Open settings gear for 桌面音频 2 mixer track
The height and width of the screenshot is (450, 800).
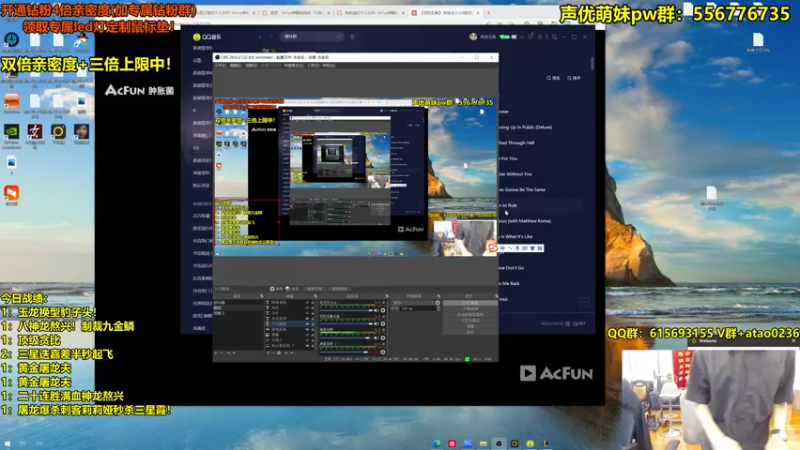click(383, 352)
